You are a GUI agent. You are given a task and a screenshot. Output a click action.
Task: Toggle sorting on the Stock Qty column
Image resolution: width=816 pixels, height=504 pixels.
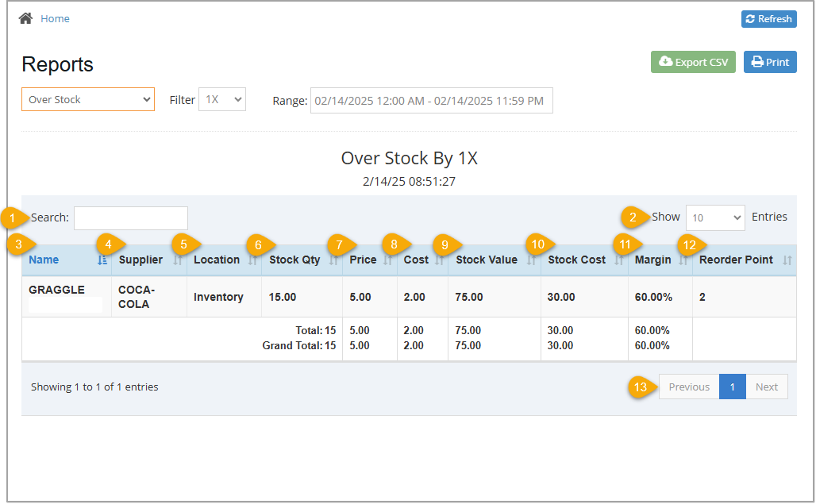[333, 260]
